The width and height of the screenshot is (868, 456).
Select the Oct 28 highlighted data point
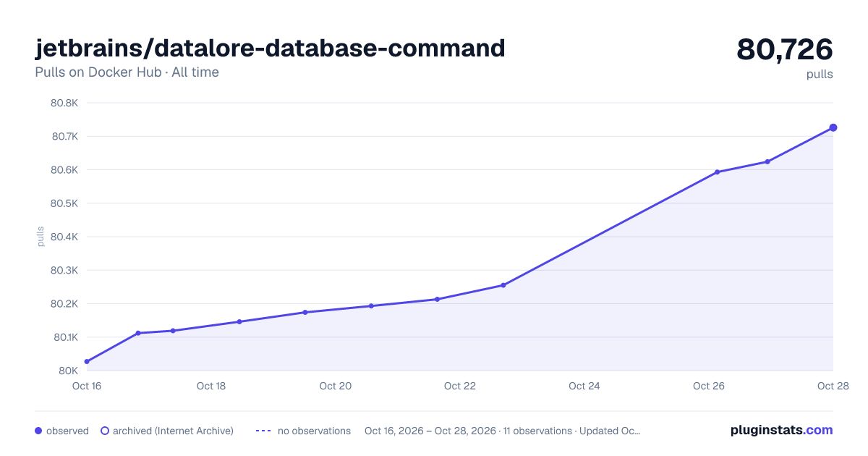pos(833,127)
